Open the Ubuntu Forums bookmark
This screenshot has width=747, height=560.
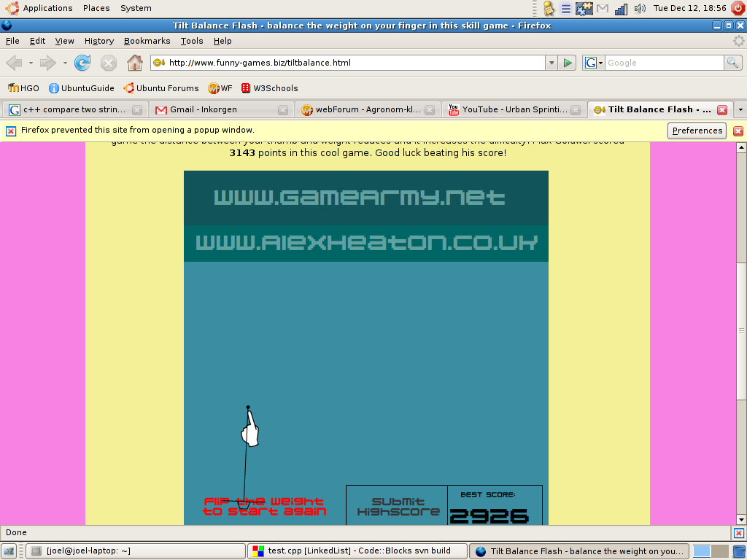pyautogui.click(x=161, y=88)
